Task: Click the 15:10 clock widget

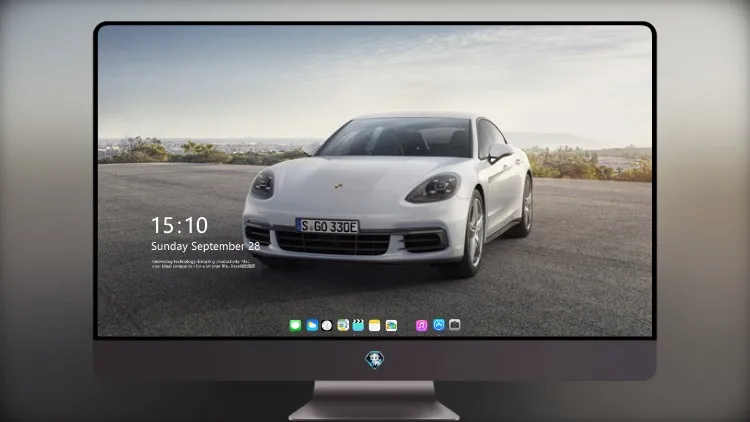Action: click(x=179, y=225)
